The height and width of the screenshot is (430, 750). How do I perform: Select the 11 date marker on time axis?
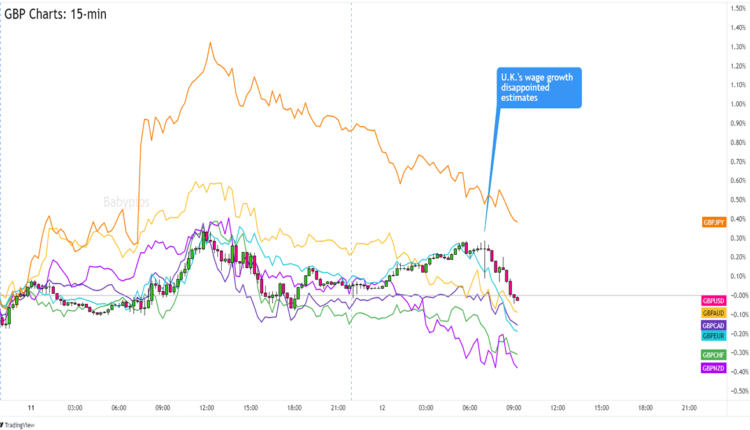[32, 408]
